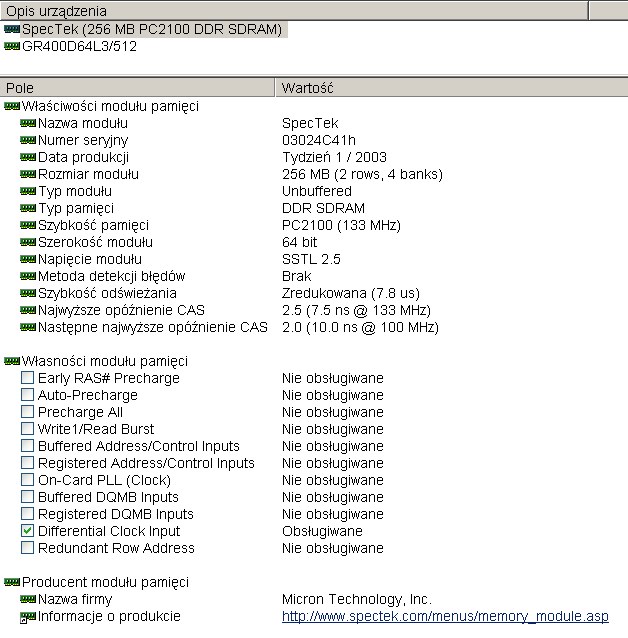Toggle the Write1/Read Burst checkbox
This screenshot has width=628, height=638.
click(x=27, y=429)
